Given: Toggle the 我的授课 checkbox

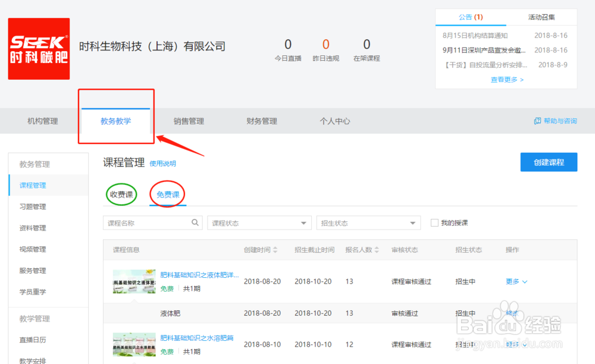Looking at the screenshot, I should click(434, 222).
